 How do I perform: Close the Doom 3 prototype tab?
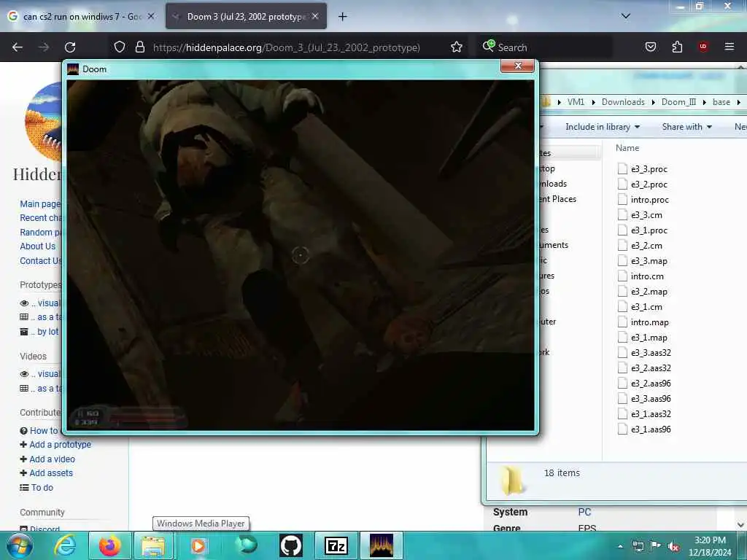[315, 16]
